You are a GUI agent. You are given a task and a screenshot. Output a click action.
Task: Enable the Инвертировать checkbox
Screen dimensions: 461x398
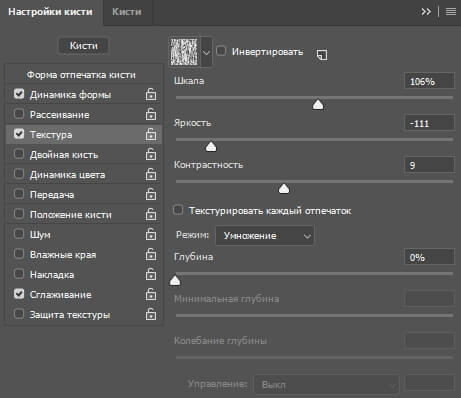point(221,51)
